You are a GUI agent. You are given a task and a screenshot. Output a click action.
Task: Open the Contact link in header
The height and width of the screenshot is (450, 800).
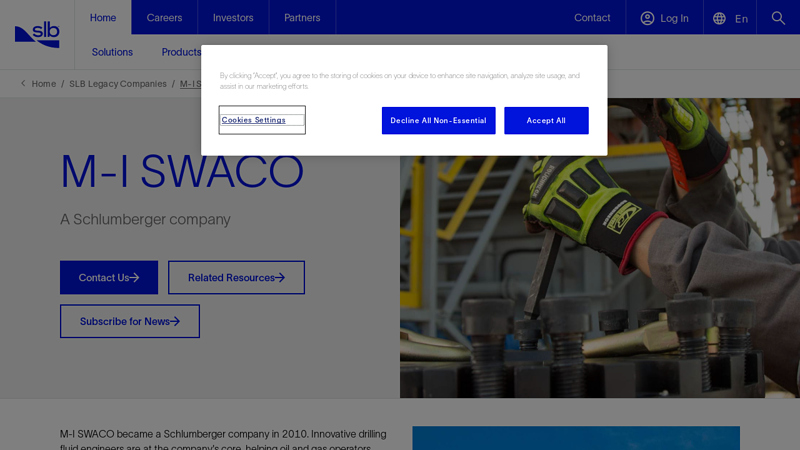tap(592, 17)
